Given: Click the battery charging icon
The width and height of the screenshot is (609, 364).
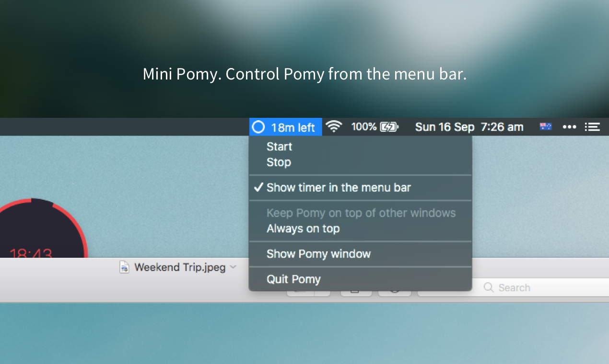Looking at the screenshot, I should [x=389, y=127].
